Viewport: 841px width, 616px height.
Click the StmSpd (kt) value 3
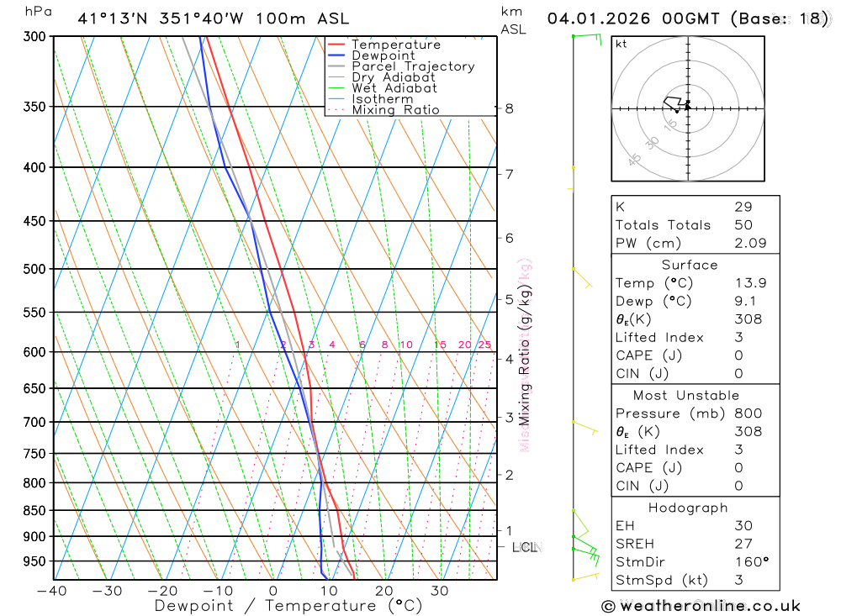click(x=738, y=581)
